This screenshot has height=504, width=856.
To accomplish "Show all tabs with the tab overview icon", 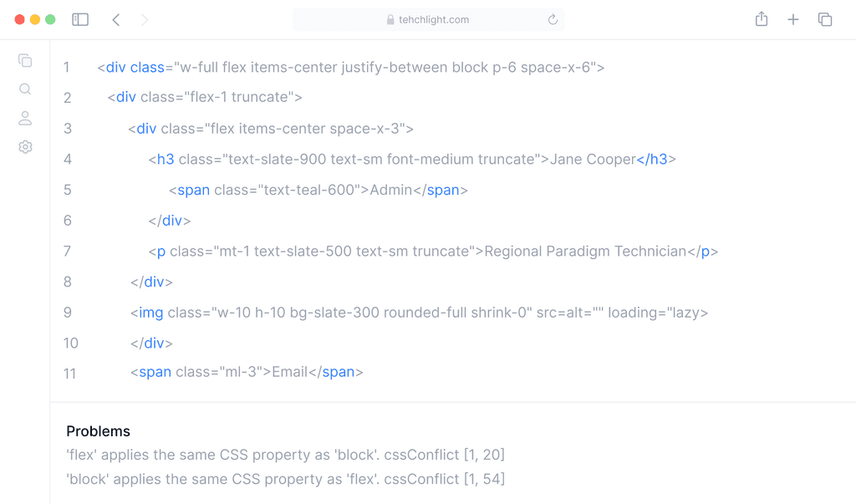I will (825, 18).
